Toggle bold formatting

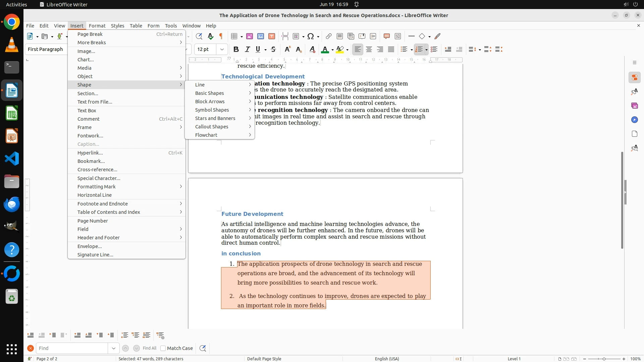(236, 49)
